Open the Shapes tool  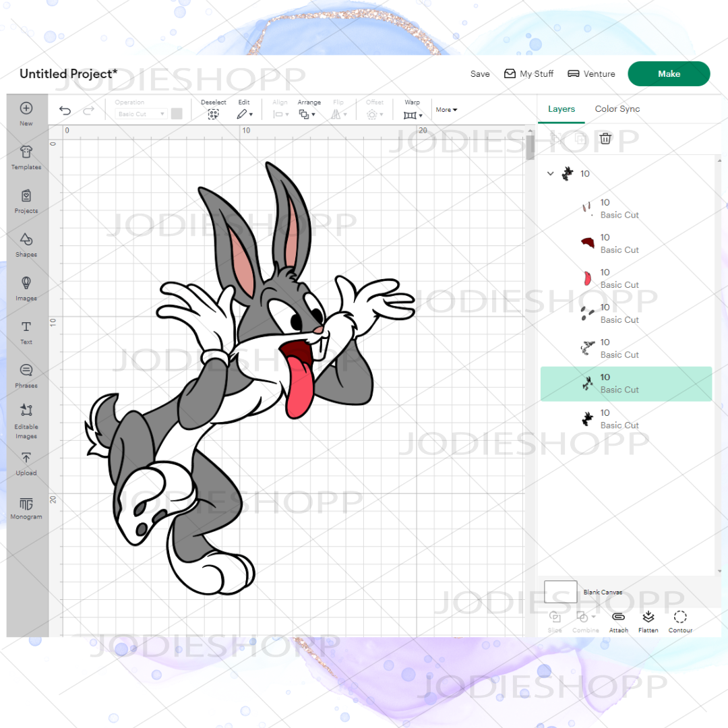(x=26, y=245)
